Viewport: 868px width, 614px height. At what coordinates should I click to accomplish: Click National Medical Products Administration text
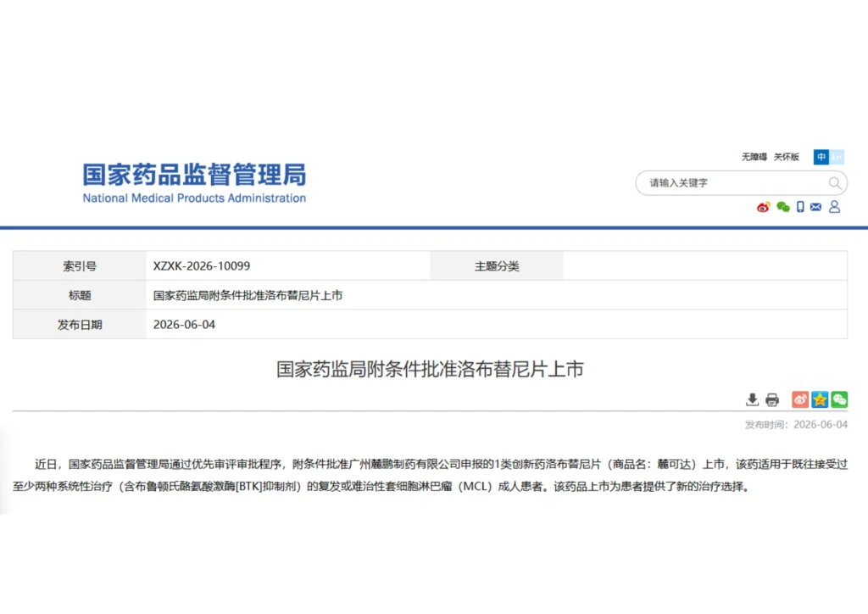point(194,198)
